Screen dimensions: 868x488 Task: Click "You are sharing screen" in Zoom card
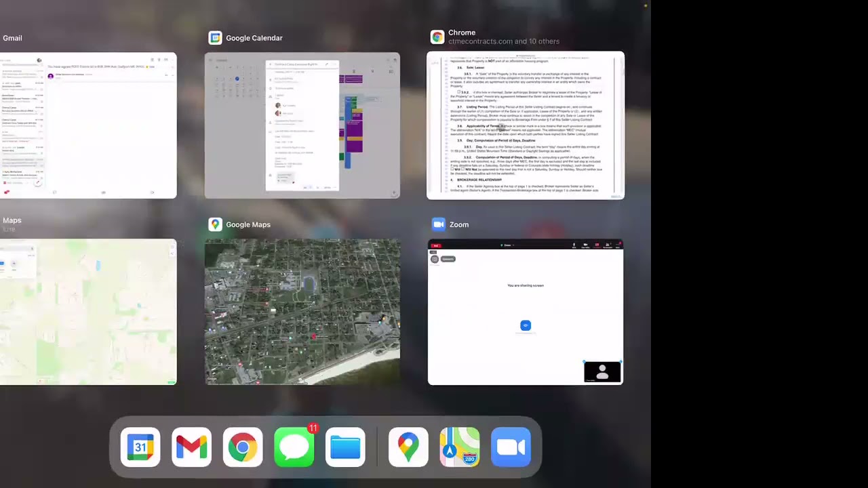point(526,285)
